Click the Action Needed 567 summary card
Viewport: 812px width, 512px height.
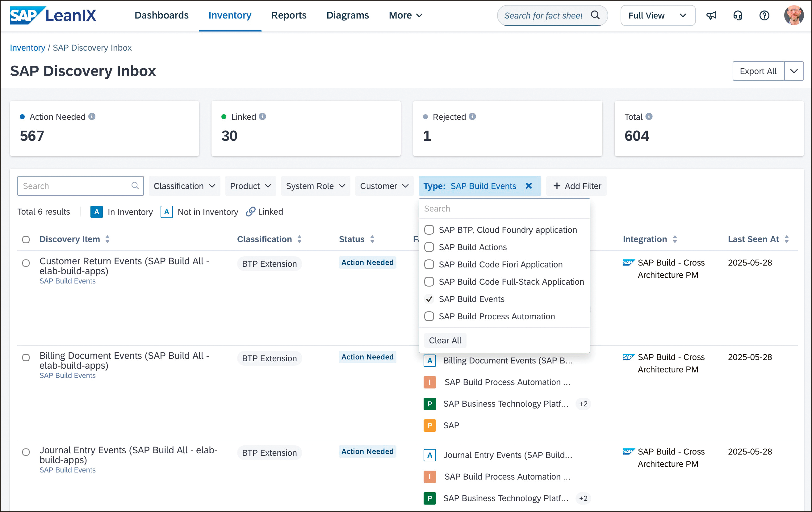tap(105, 128)
